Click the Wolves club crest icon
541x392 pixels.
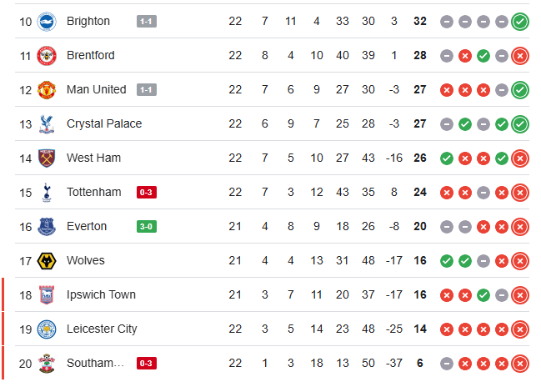click(46, 260)
